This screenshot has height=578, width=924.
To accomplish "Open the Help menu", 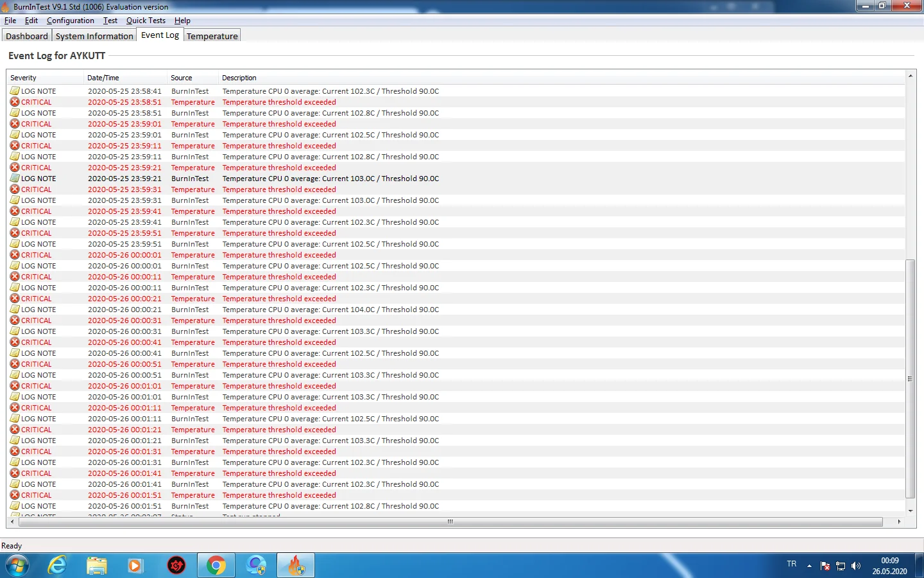I will point(182,21).
